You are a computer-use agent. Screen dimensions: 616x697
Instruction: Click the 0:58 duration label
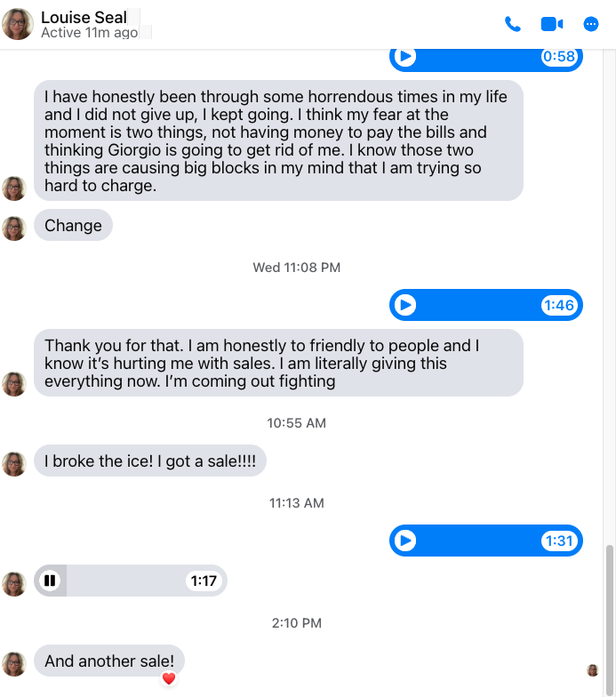coord(559,57)
